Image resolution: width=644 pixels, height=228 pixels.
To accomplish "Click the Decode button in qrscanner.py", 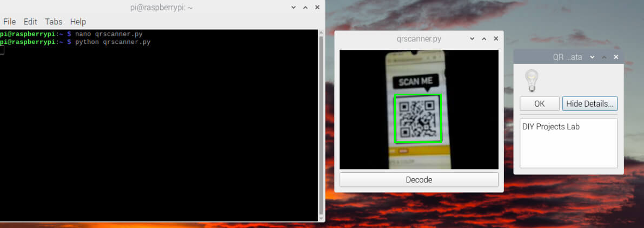I will (x=419, y=180).
